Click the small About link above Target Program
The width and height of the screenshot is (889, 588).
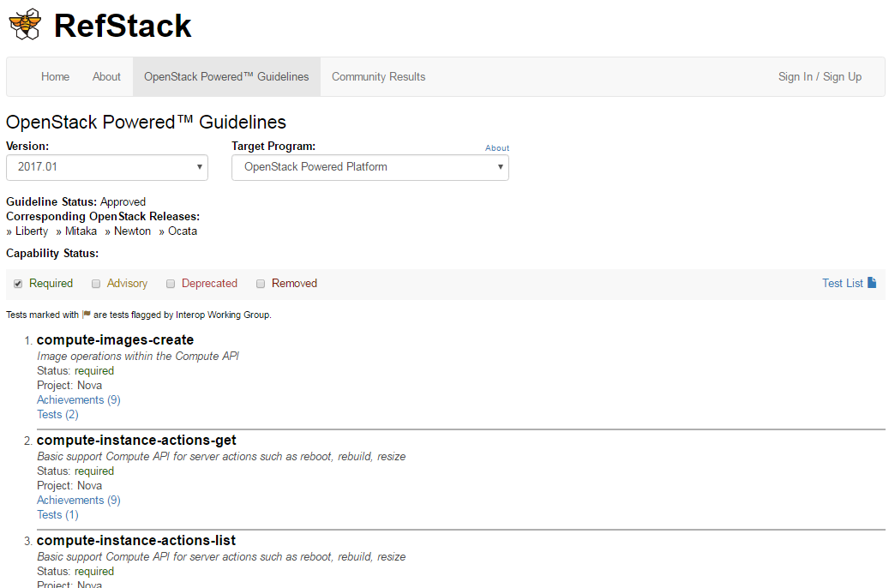tap(497, 147)
